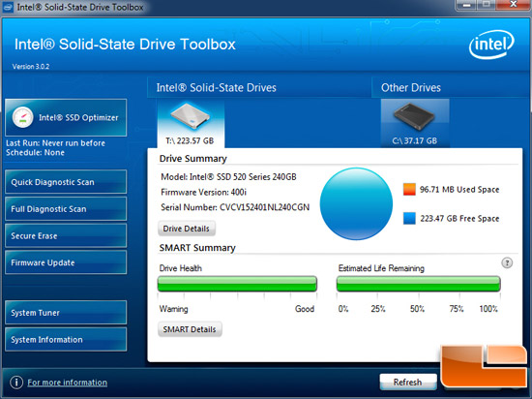Run the Quick Diagnostic Scan
Image resolution: width=532 pixels, height=399 pixels.
(x=66, y=182)
